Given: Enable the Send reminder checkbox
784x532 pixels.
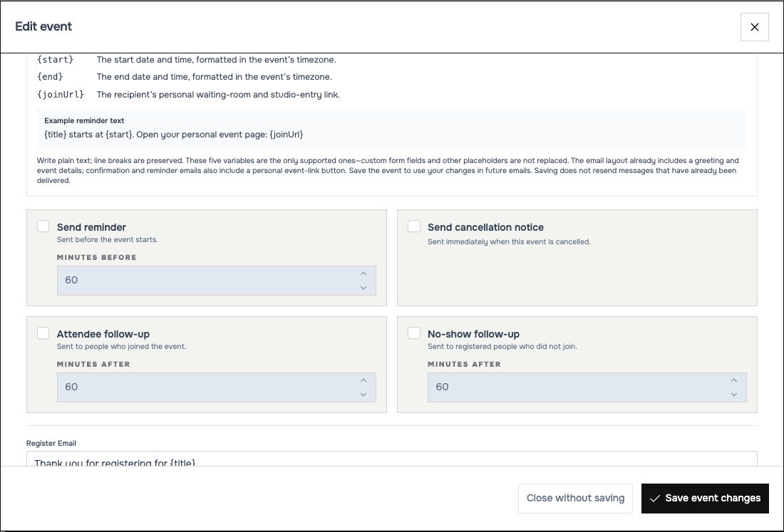Looking at the screenshot, I should pyautogui.click(x=43, y=226).
